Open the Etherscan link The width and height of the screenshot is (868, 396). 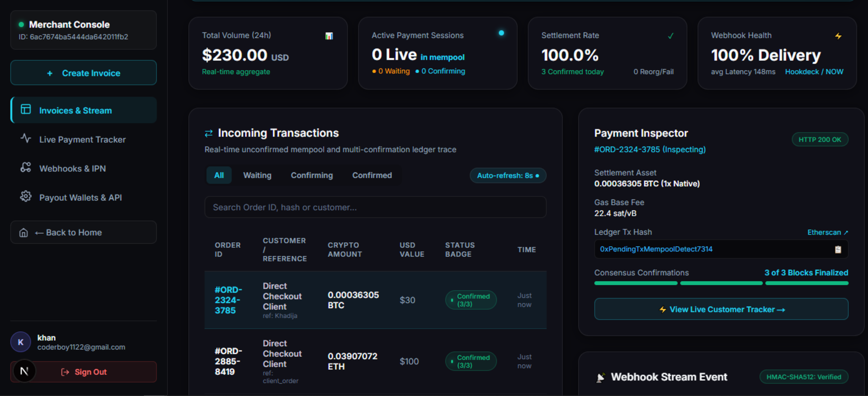(827, 232)
